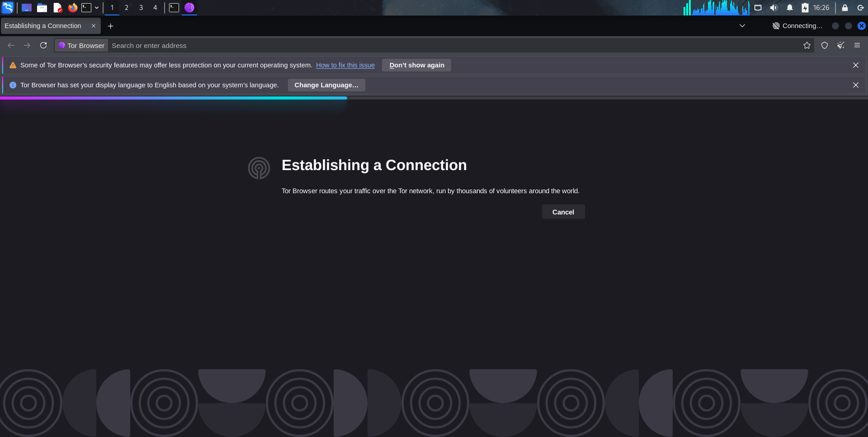868x437 pixels.
Task: Click the Don't show again button
Action: [x=417, y=65]
